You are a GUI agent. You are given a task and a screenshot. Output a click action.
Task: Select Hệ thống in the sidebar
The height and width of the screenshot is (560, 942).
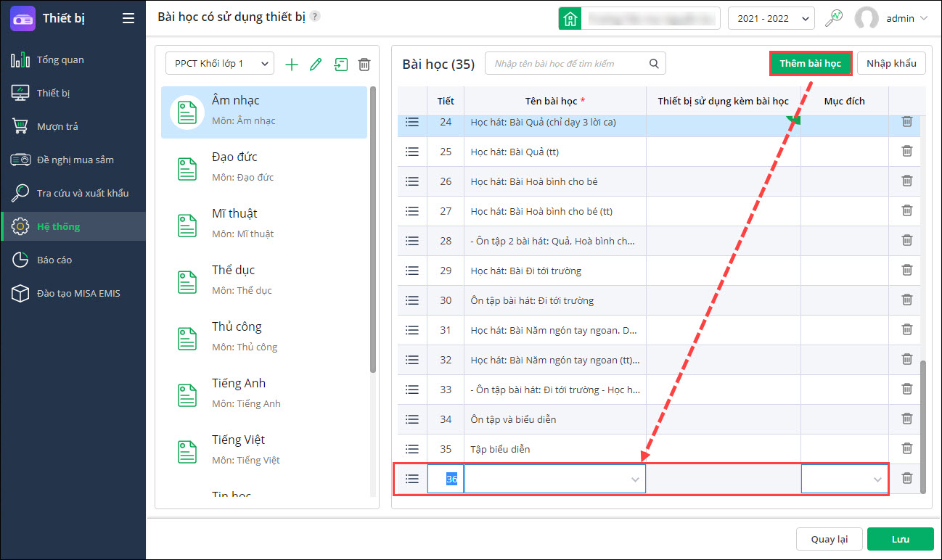click(x=73, y=226)
